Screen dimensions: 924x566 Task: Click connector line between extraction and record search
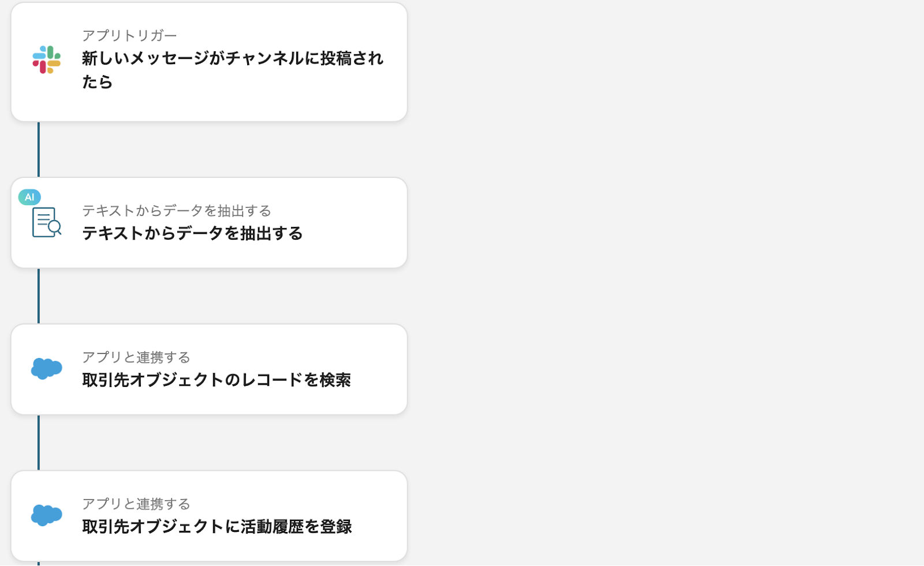click(x=39, y=296)
